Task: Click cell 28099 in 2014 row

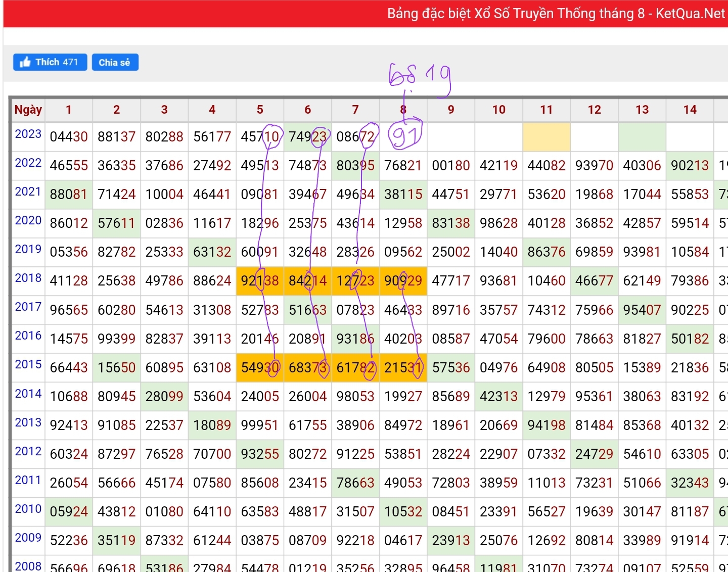Action: click(164, 396)
